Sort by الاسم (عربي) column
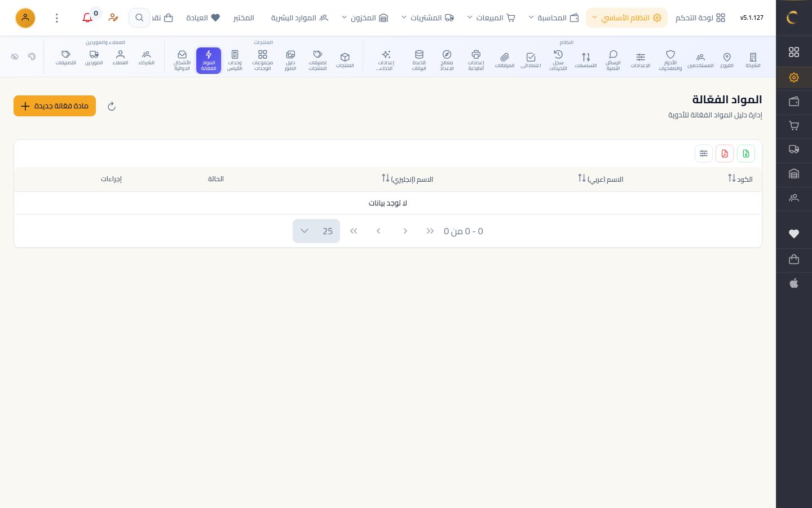Screen dimensions: 812x508 pos(601,179)
